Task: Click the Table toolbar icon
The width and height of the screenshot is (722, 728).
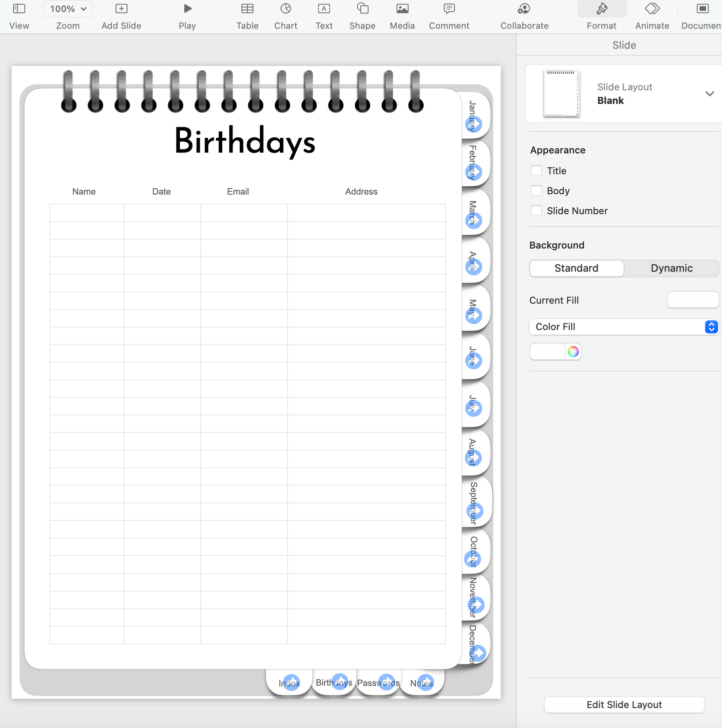Action: click(x=247, y=9)
